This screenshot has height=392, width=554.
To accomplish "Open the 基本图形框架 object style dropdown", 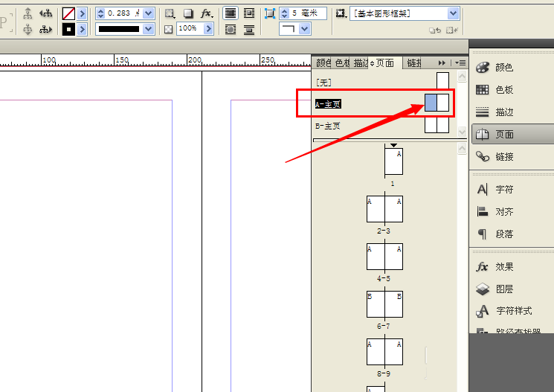I will (x=453, y=13).
